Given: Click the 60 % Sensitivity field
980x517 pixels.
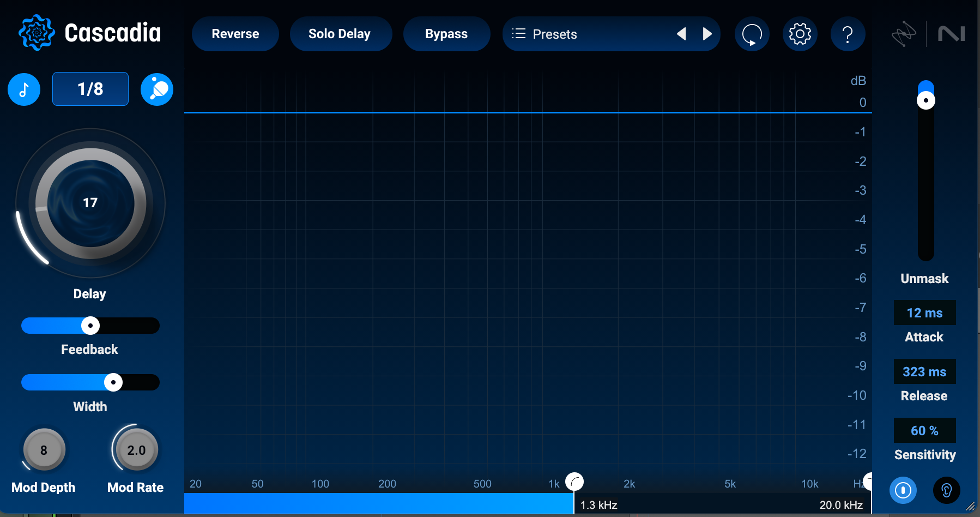Looking at the screenshot, I should point(925,430).
